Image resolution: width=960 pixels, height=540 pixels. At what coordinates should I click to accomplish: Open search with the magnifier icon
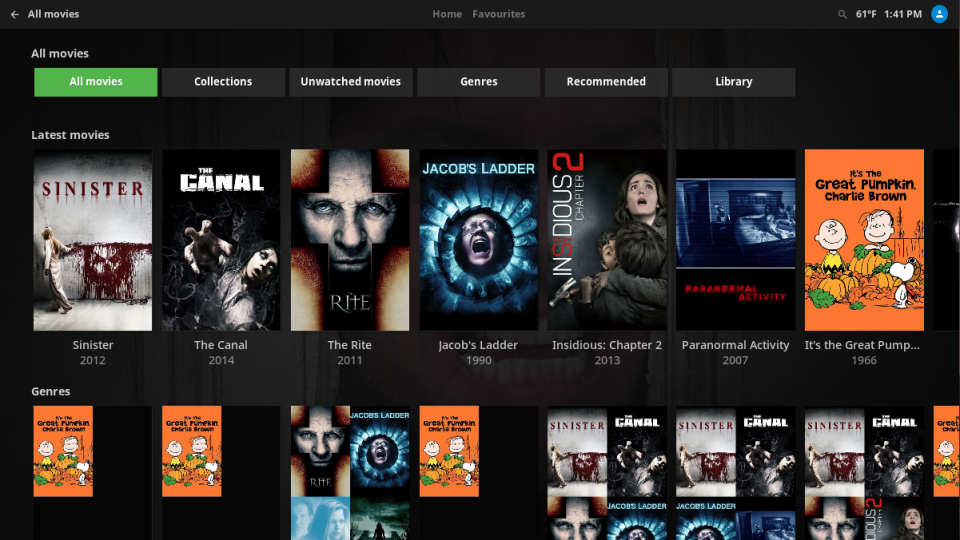pos(842,14)
